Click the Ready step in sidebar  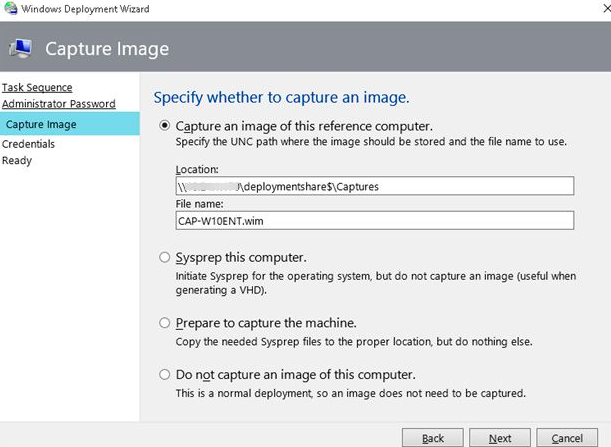pos(17,161)
